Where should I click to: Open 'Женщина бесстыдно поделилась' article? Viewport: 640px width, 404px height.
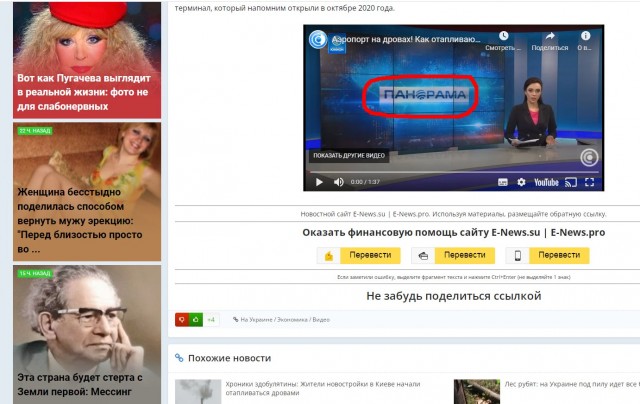pyautogui.click(x=87, y=192)
